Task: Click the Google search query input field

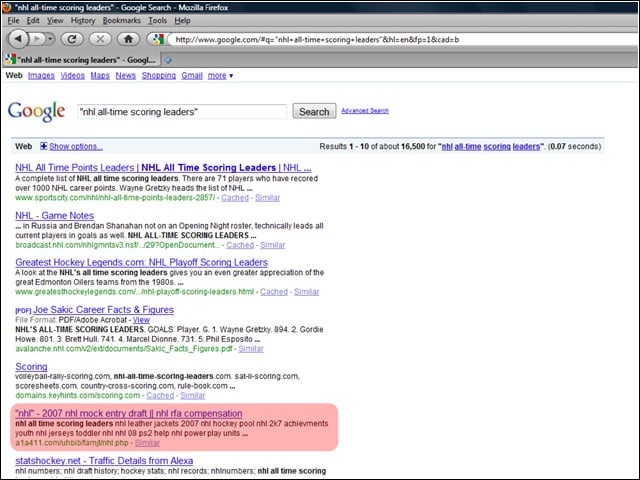Action: pyautogui.click(x=182, y=112)
